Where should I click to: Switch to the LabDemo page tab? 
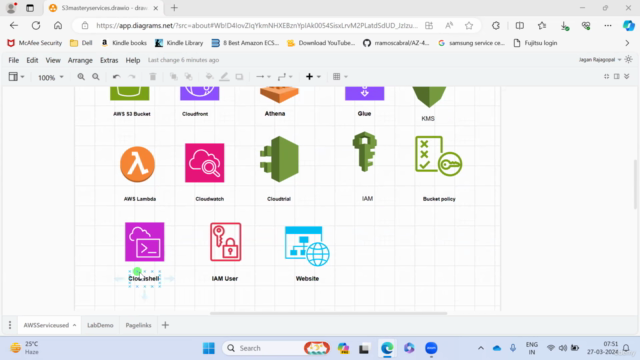point(100,325)
